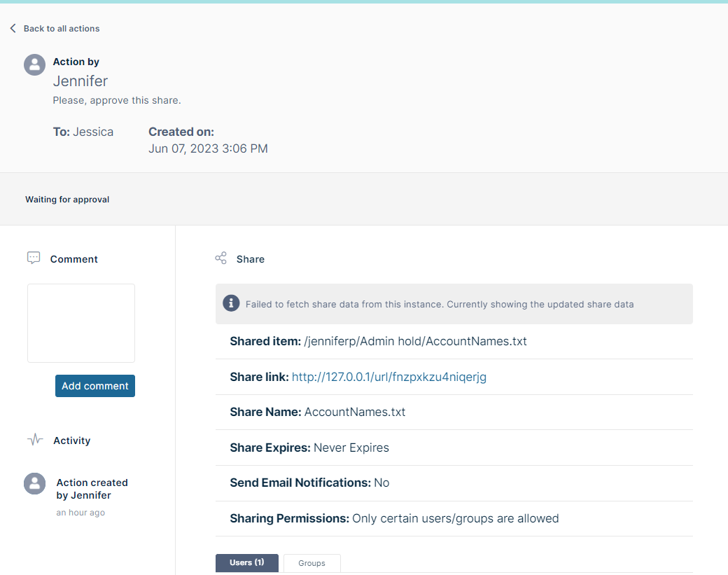This screenshot has width=728, height=575.
Task: Switch to the Groups tab
Action: (311, 563)
